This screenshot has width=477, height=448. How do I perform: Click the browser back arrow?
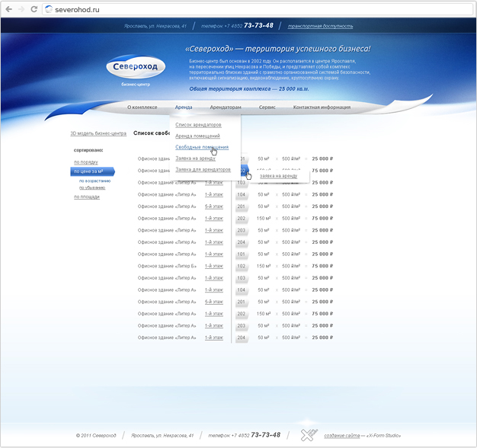[x=9, y=9]
